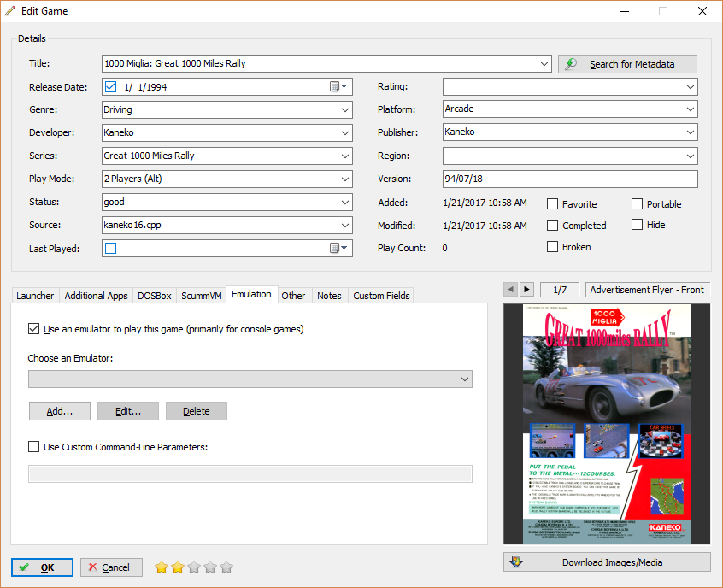Screen dimensions: 723x588
Task: Delete the selected emulator
Action: tap(197, 411)
